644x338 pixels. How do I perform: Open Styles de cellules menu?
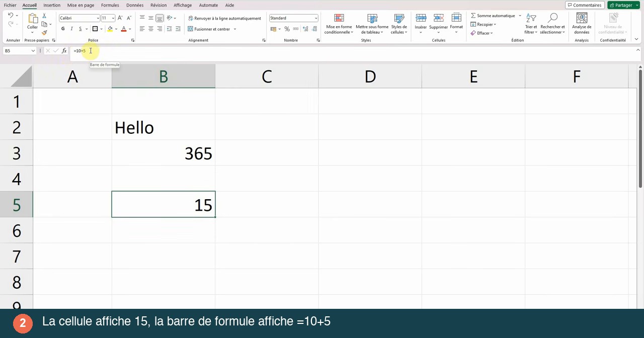399,24
